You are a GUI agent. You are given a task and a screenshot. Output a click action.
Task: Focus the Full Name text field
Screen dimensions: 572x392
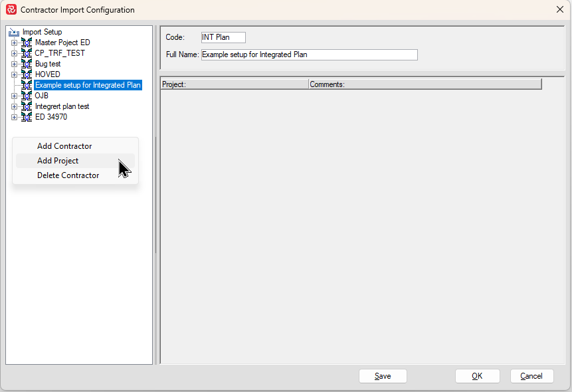309,54
